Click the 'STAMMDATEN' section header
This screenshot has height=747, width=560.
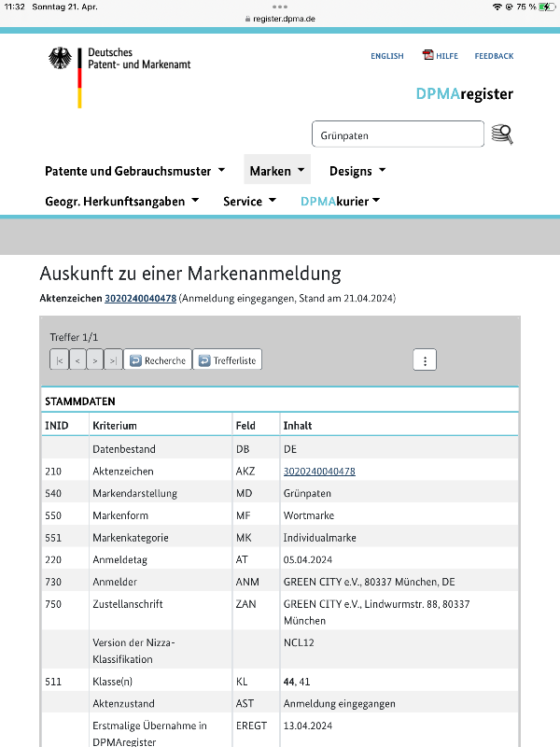80,402
